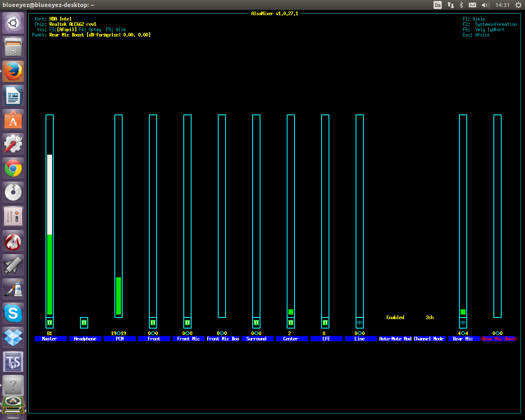Viewport: 525px width, 420px height.
Task: Toggle mute box under the Surround channel
Action: coord(256,323)
